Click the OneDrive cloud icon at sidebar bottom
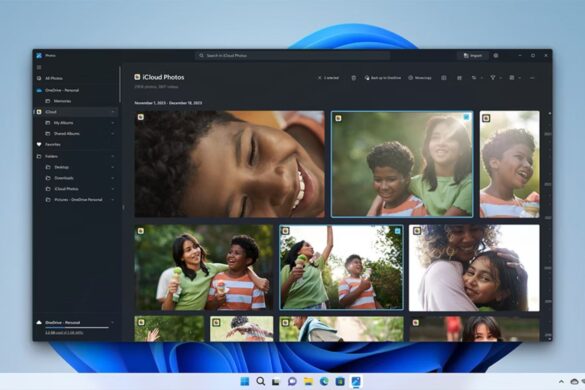Viewport: 585px width, 390px height. (39, 322)
